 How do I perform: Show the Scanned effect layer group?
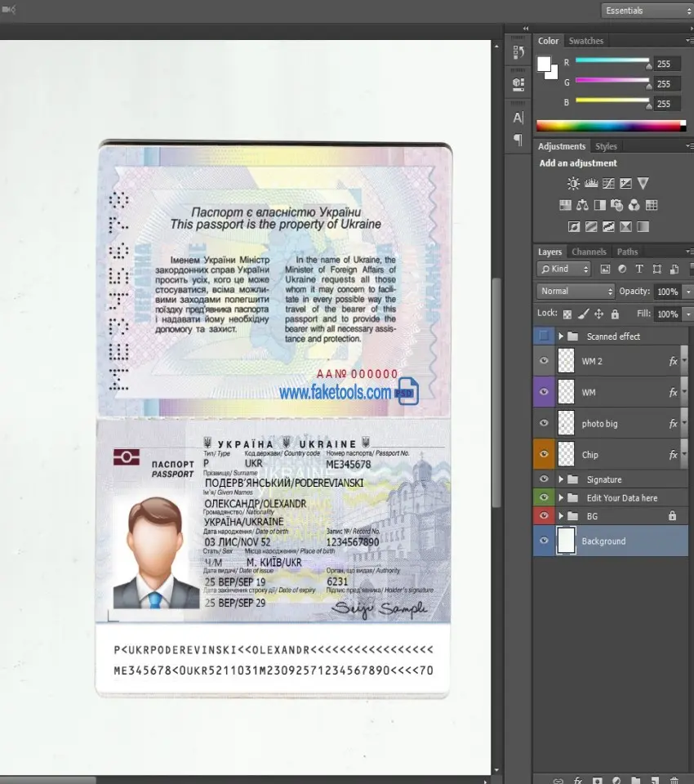(544, 336)
